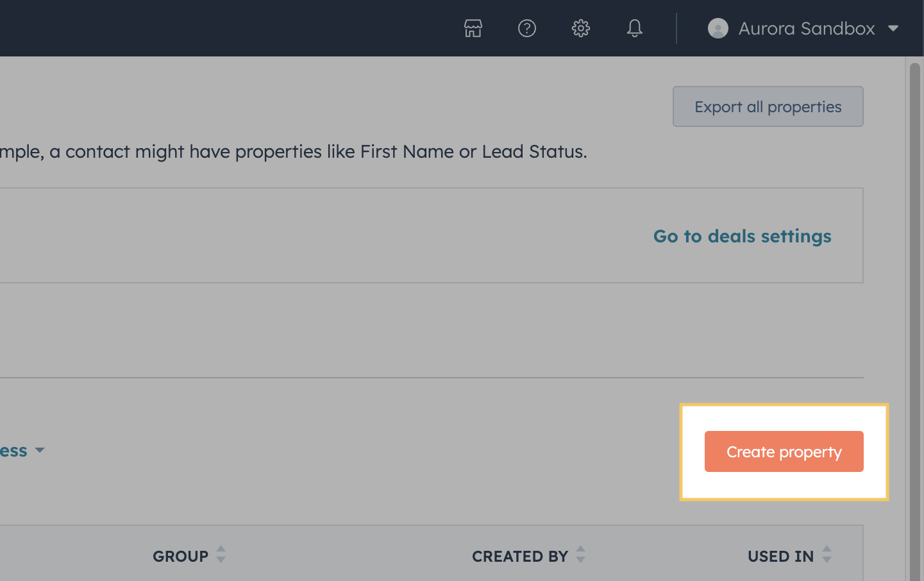The height and width of the screenshot is (581, 924).
Task: Click the Export all properties button
Action: point(768,106)
